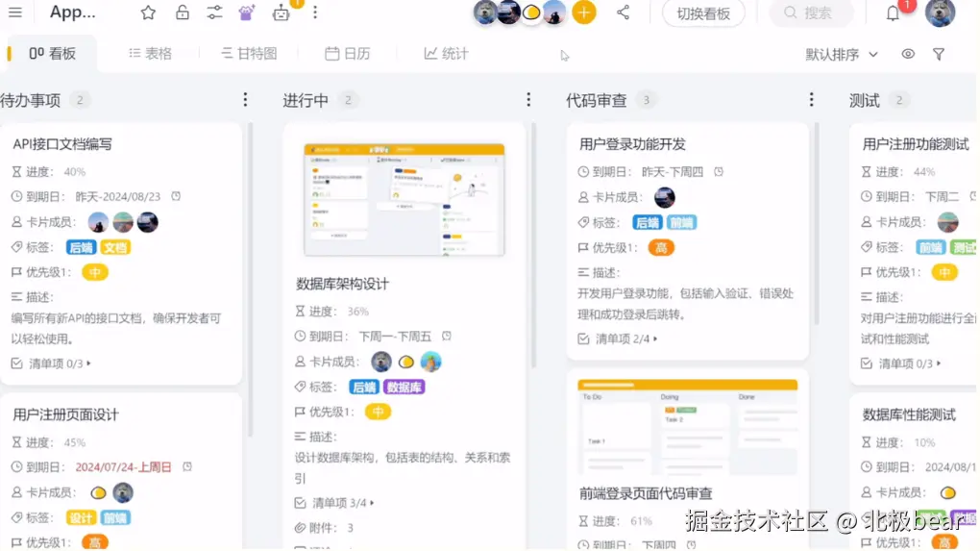Image resolution: width=980 pixels, height=551 pixels.
Task: Click 中 priority badge on API接口文档编写
Action: (94, 272)
